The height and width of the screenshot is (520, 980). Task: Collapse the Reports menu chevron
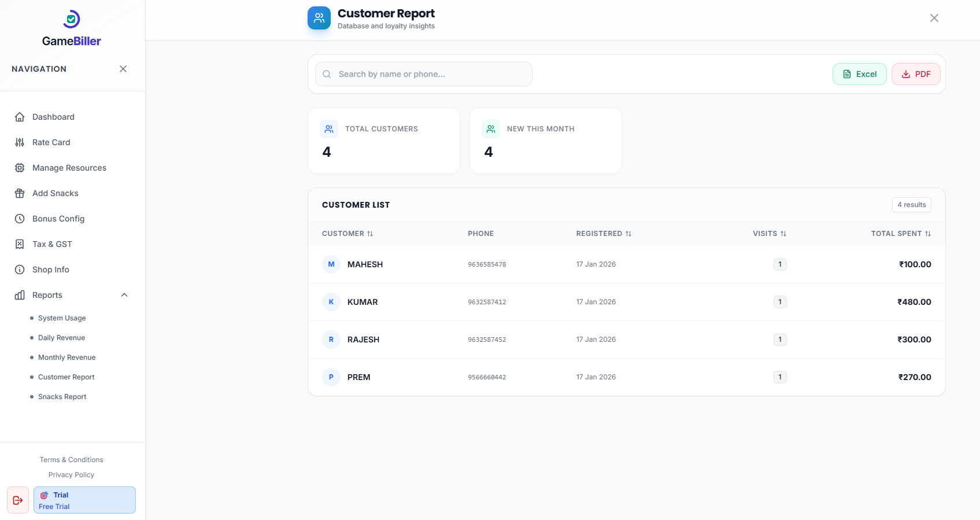coord(124,295)
